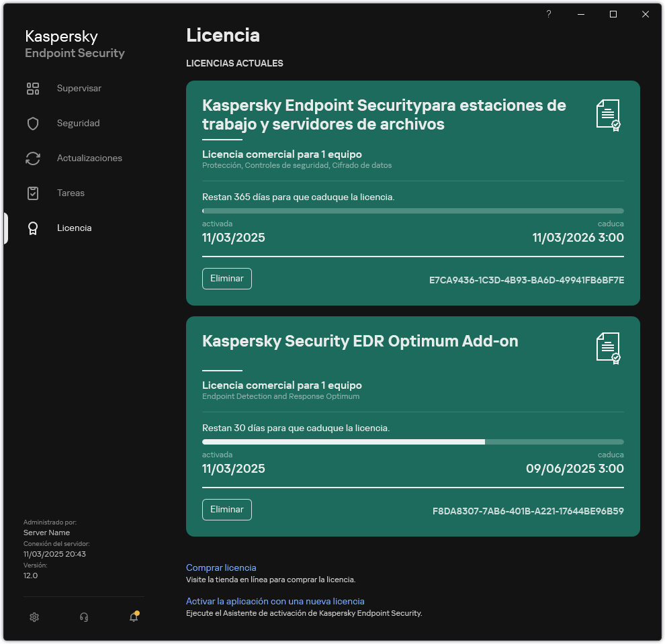The width and height of the screenshot is (665, 644).
Task: Open the Seguridad shield icon
Action: click(x=33, y=123)
